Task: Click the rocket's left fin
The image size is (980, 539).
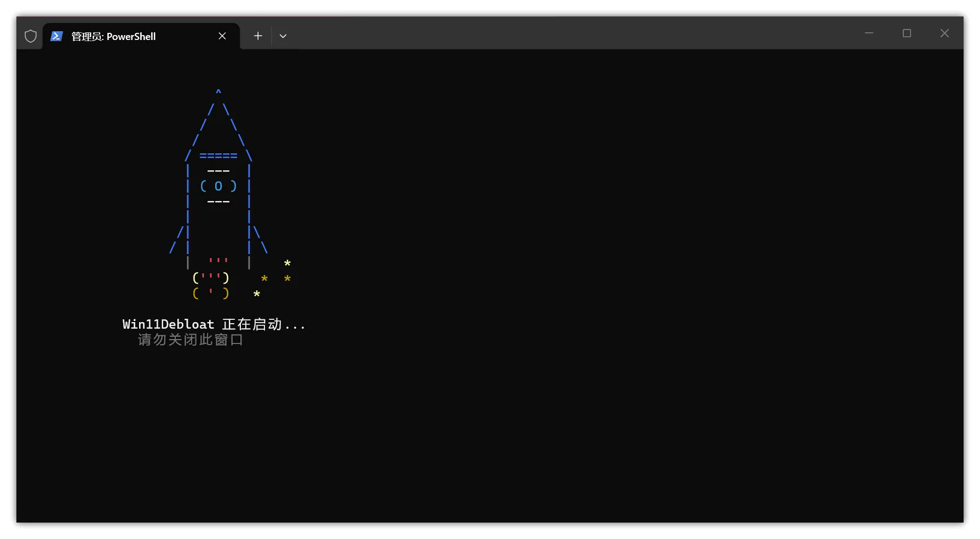Action: [177, 239]
